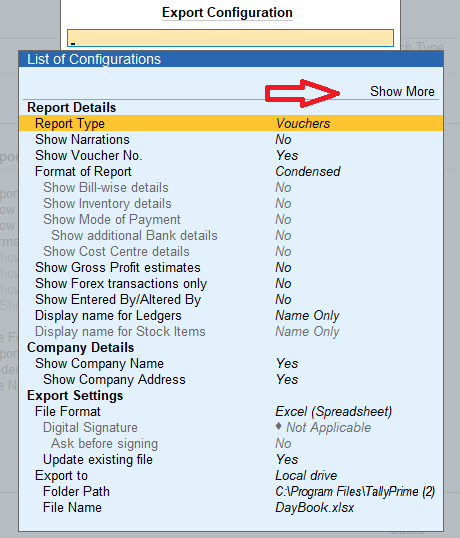The width and height of the screenshot is (460, 538).
Task: Open Display name for Ledgers option
Action: pyautogui.click(x=231, y=316)
